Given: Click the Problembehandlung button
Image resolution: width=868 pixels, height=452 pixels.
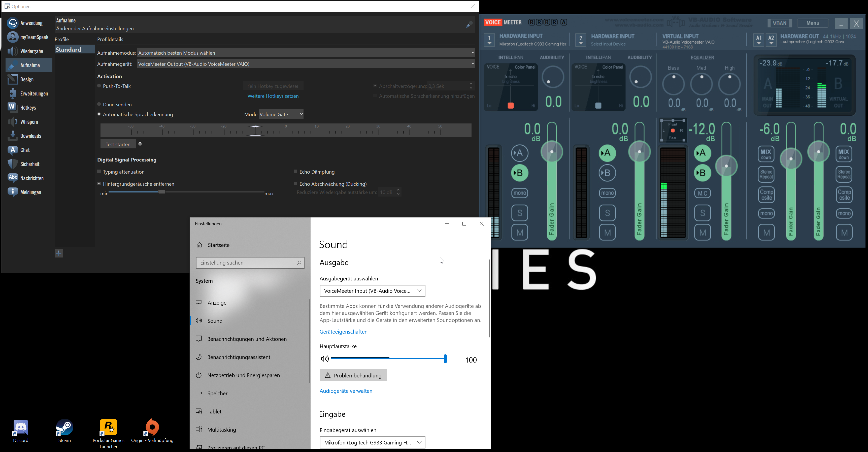Looking at the screenshot, I should 353,375.
